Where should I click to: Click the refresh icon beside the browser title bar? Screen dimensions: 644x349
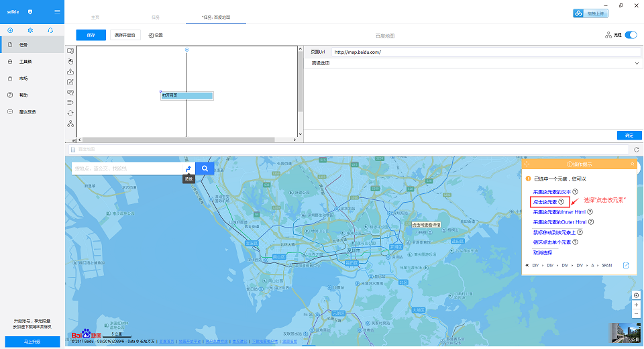636,150
